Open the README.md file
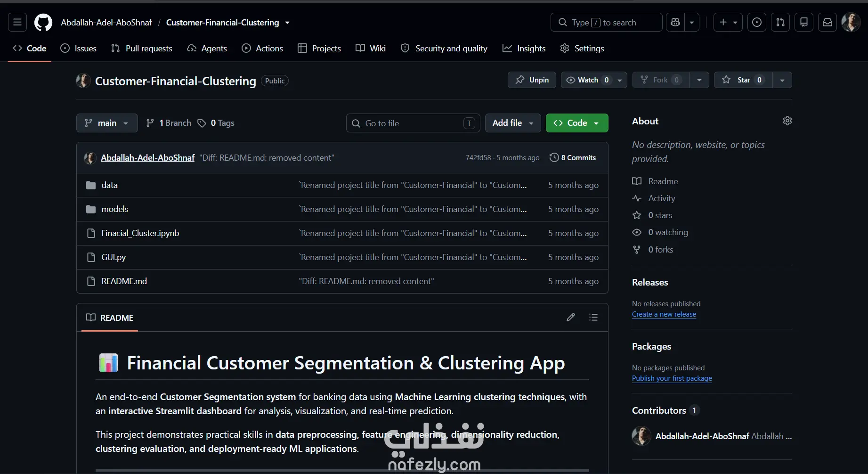The width and height of the screenshot is (868, 474). [x=124, y=281]
